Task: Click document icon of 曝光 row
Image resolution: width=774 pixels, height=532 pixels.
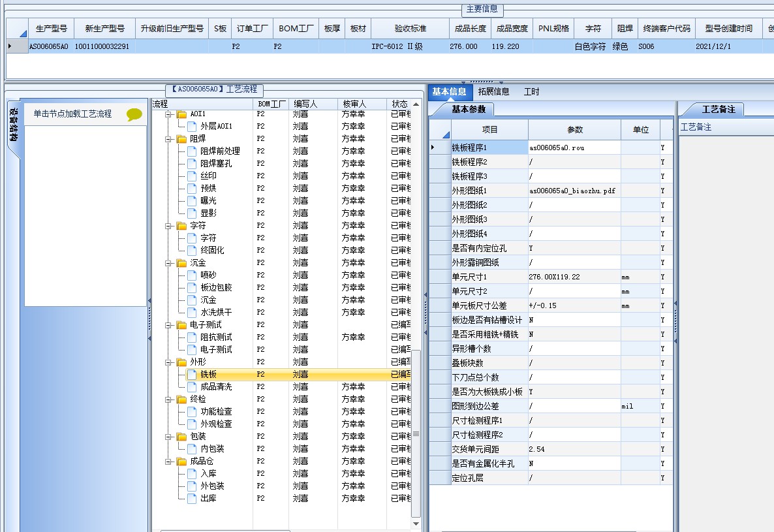Action: click(193, 201)
